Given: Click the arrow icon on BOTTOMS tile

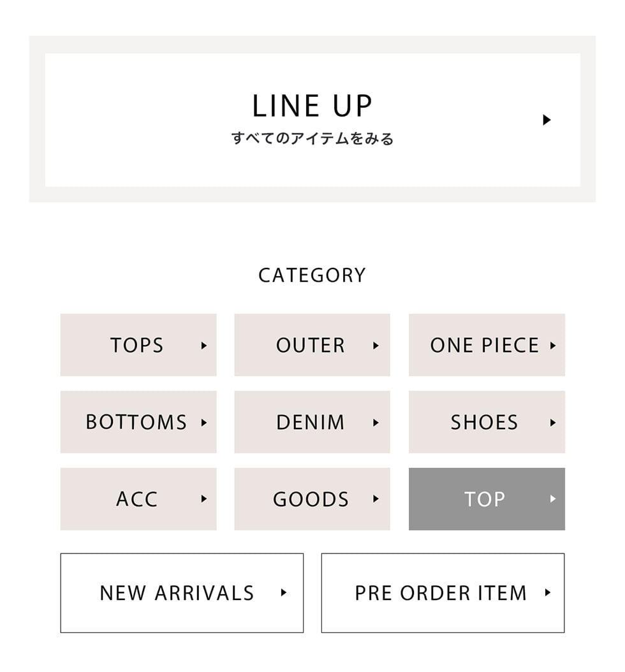Looking at the screenshot, I should point(204,422).
